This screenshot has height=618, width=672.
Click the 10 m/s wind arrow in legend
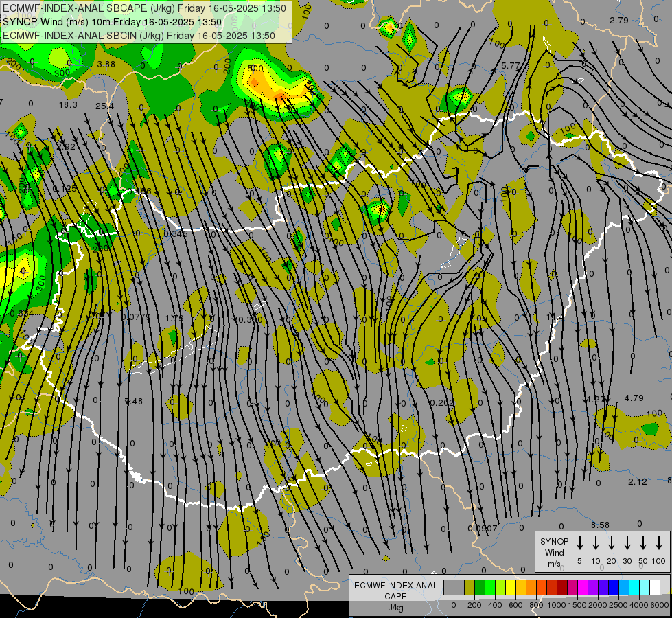[x=595, y=542]
